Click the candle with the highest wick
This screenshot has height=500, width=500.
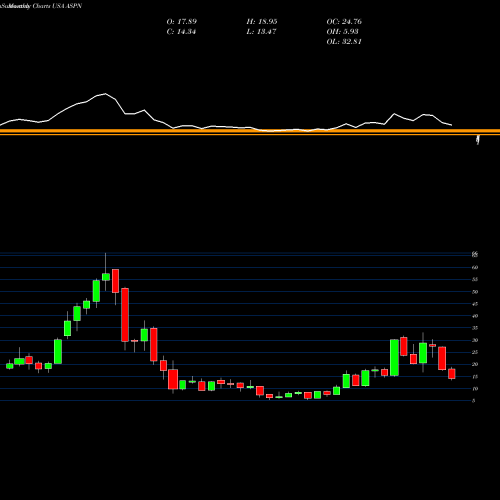tap(106, 277)
